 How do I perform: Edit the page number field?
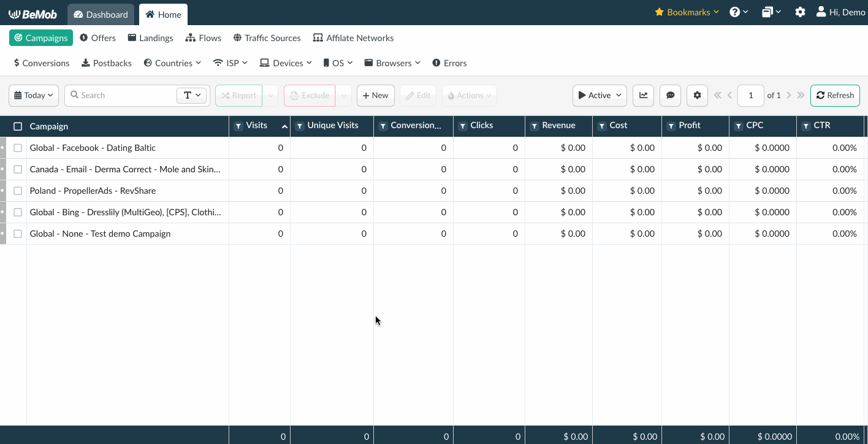751,95
